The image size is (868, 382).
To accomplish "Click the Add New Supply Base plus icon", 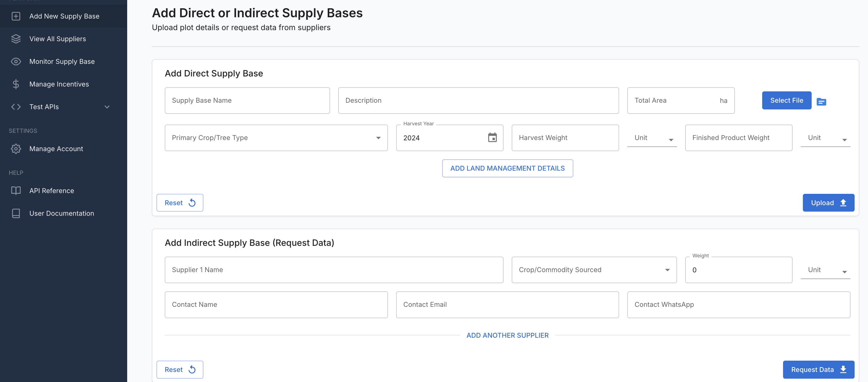I will 16,16.
